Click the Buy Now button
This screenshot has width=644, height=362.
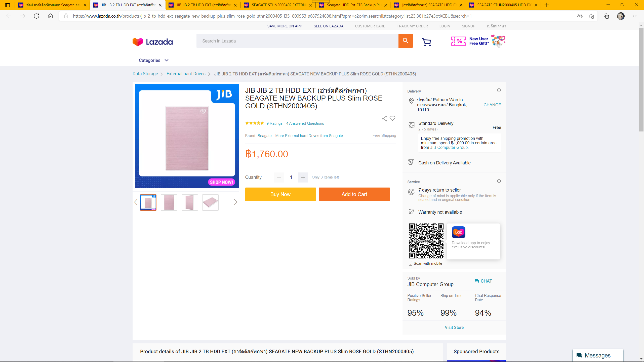coord(280,194)
